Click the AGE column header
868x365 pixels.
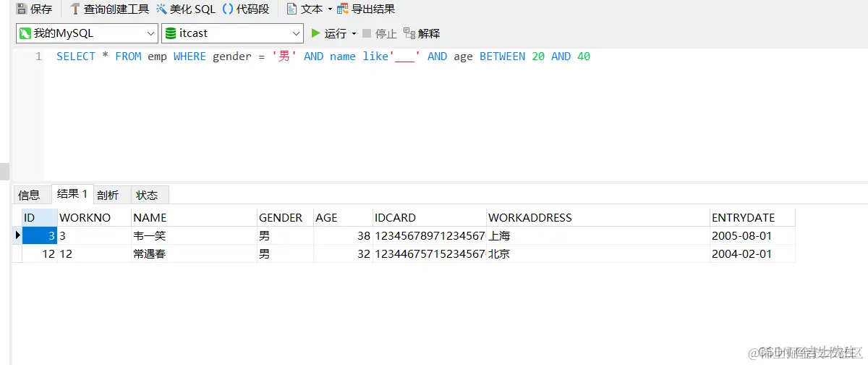click(x=343, y=217)
